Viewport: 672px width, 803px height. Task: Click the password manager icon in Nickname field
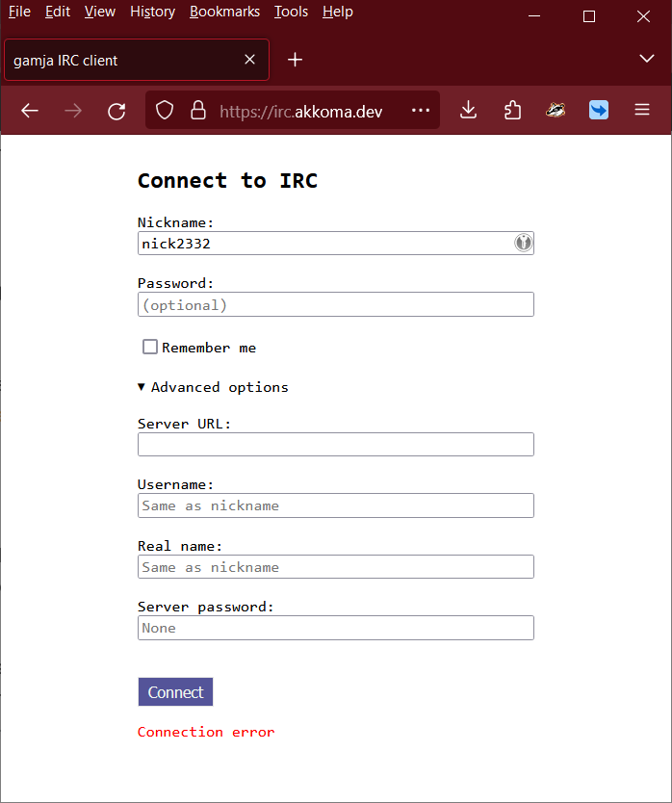(523, 243)
